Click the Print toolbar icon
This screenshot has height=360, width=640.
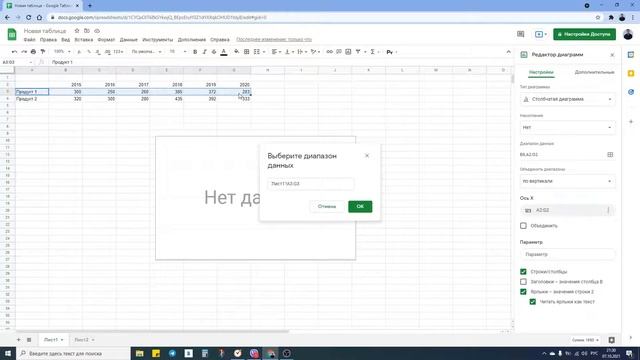(x=33, y=52)
